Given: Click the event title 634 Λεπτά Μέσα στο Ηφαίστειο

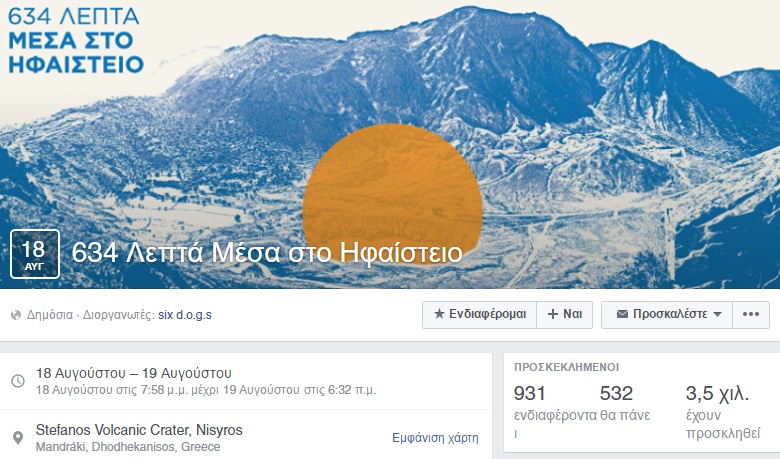Looking at the screenshot, I should (267, 253).
